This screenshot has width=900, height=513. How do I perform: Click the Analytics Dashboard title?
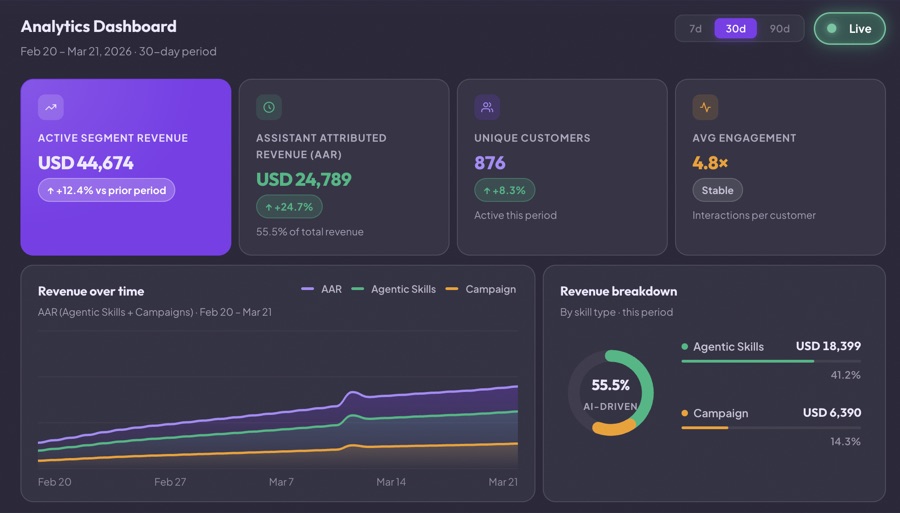99,26
